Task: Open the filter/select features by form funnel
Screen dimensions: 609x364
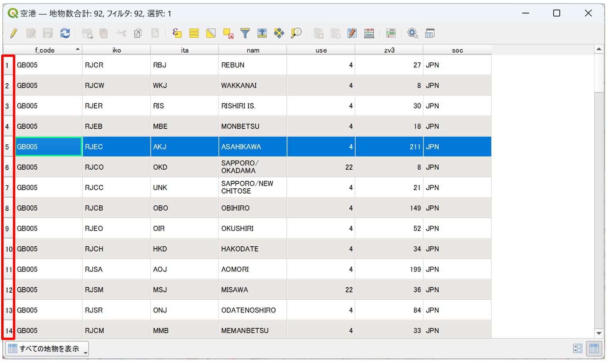Action: (x=245, y=33)
